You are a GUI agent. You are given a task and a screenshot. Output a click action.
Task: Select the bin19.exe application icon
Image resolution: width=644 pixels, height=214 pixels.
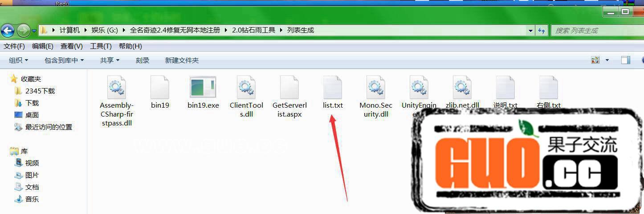[203, 87]
